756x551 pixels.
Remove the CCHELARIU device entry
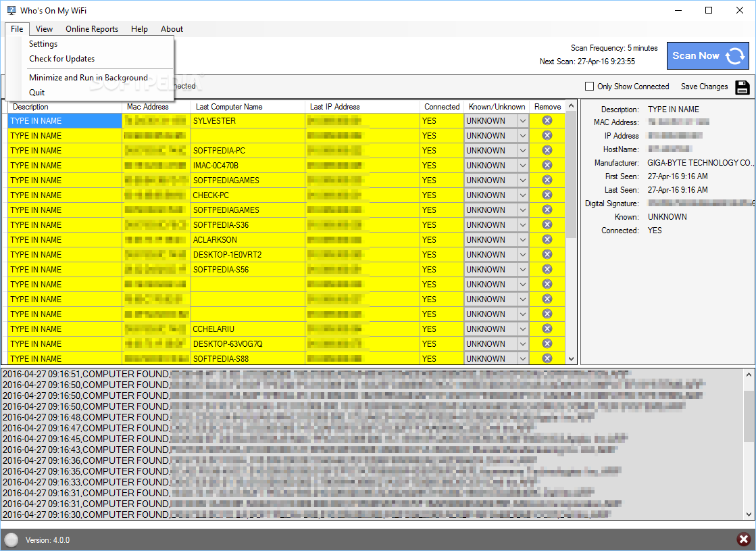pos(547,329)
